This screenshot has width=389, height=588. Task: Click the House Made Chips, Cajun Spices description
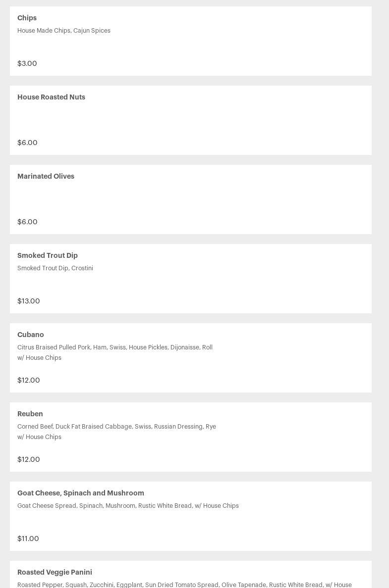tap(64, 31)
